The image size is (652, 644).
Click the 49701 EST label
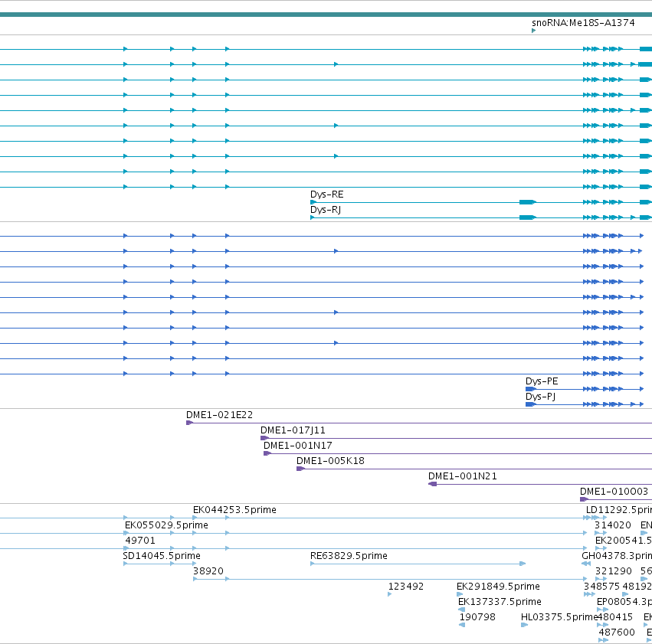coord(140,541)
